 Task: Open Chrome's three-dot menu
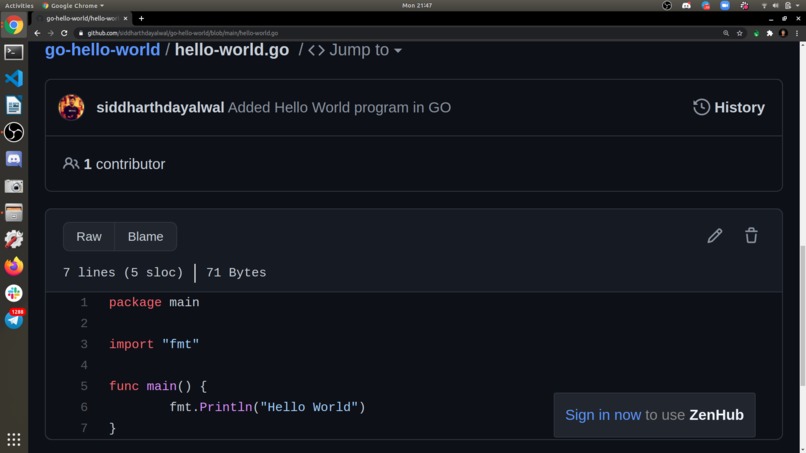pyautogui.click(x=797, y=33)
